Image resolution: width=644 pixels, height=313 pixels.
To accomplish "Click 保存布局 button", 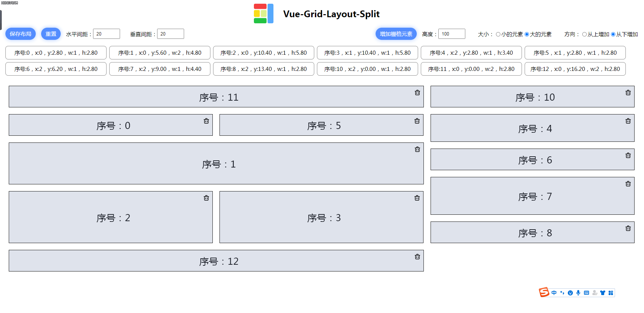I will tap(21, 34).
